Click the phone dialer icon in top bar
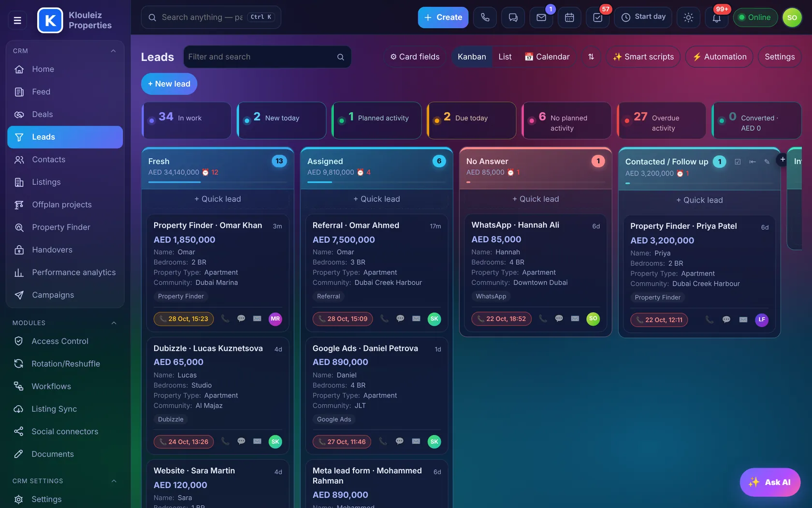This screenshot has width=812, height=508. 485,17
